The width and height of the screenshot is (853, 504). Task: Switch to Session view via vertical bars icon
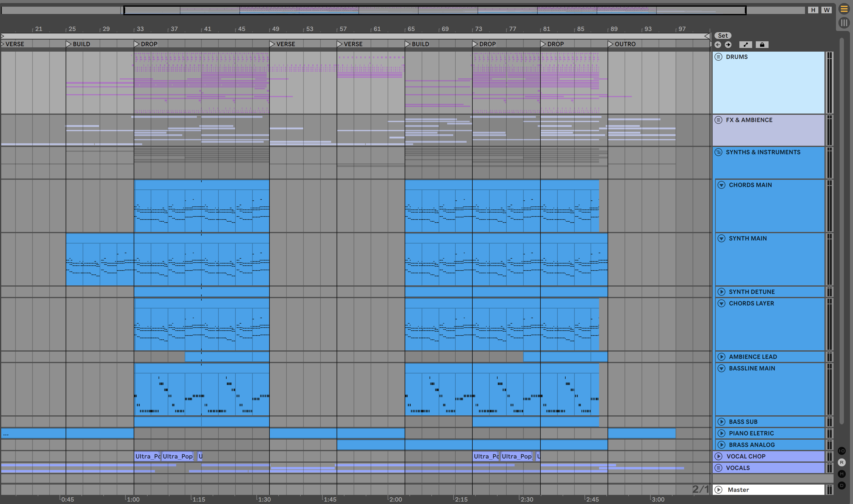844,23
